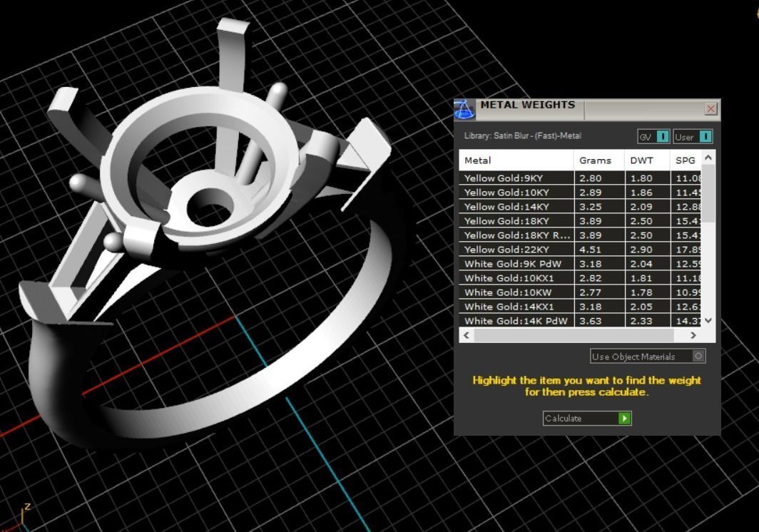Viewport: 759px width, 532px height.
Task: Select the Yellow Gold:18KY row
Action: [580, 221]
